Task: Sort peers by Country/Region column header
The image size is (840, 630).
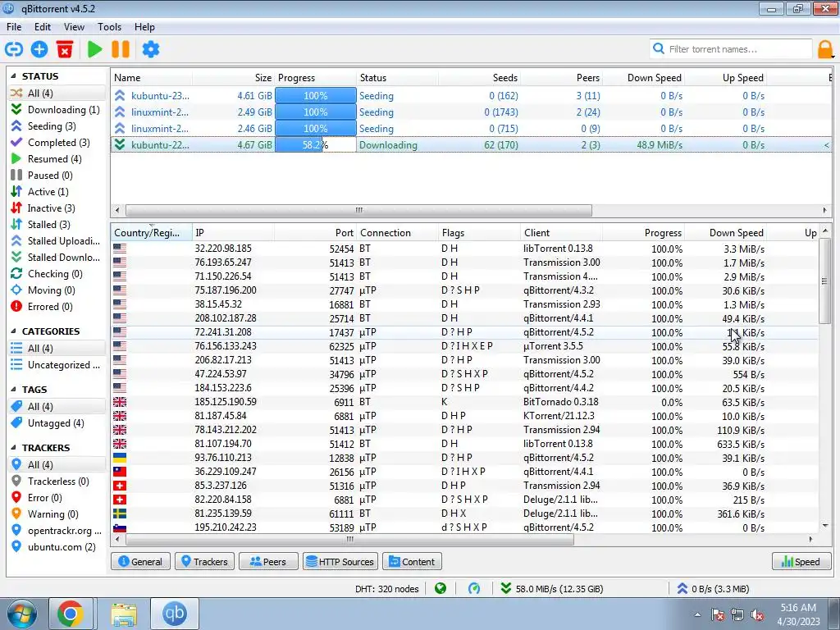Action: (152, 232)
